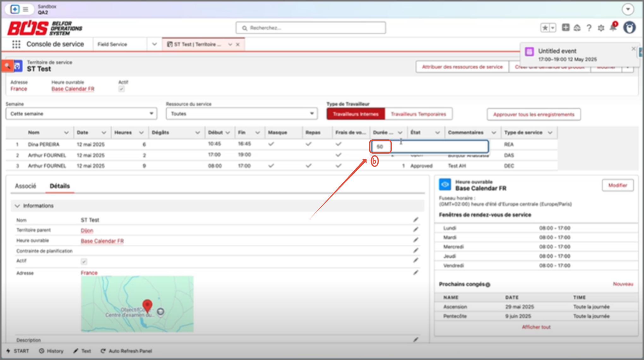Click the red map location pin
Viewport: 644px width, 360px height.
147,306
